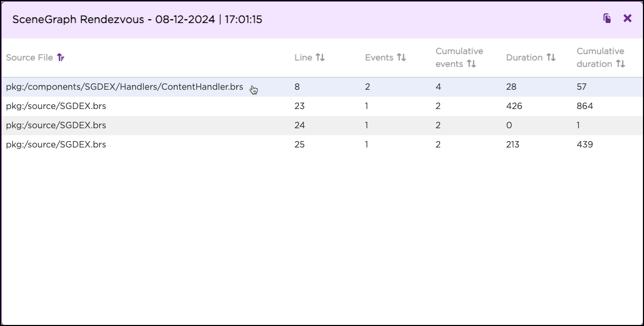Click the Duration column header label
Image resolution: width=644 pixels, height=326 pixels.
(524, 58)
